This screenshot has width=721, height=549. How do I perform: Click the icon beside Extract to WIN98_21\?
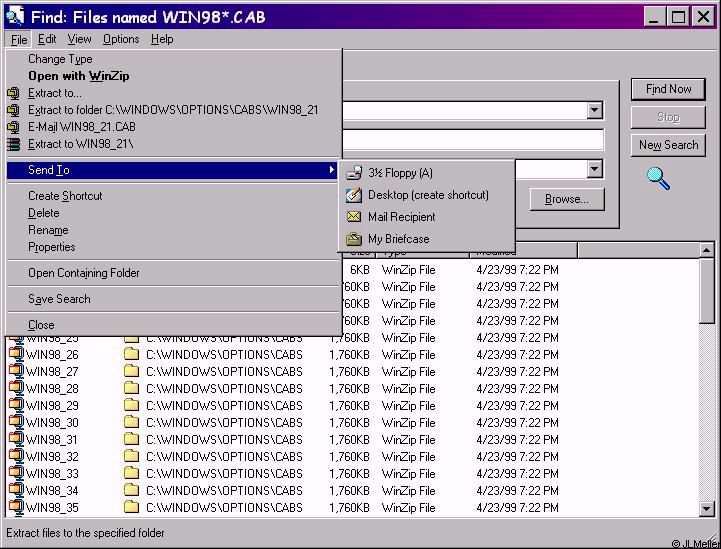tap(13, 144)
